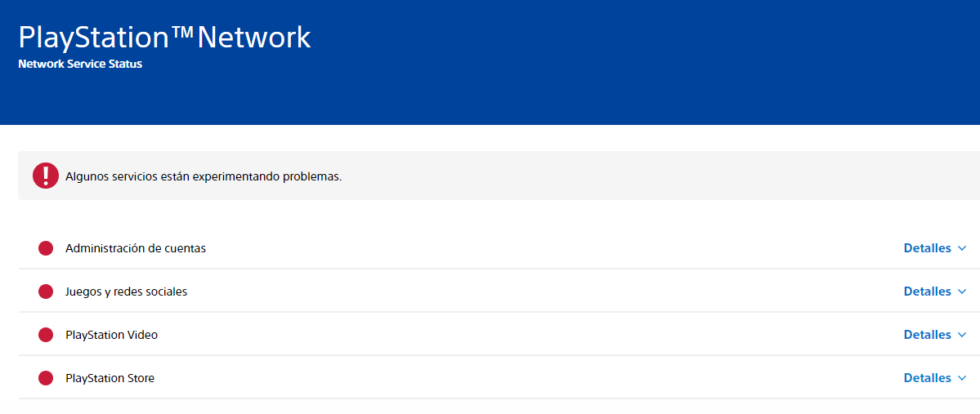View Detalles for PlayStation Store

[x=935, y=378]
